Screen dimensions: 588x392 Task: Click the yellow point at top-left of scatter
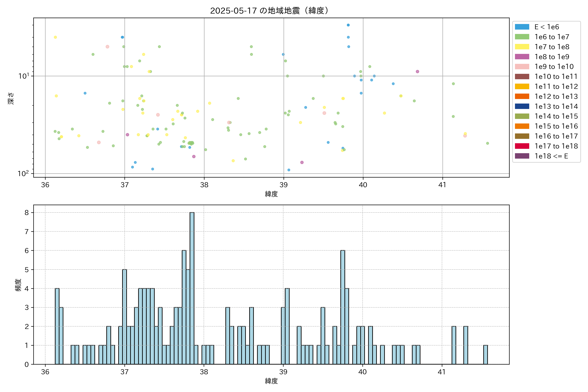(x=55, y=37)
